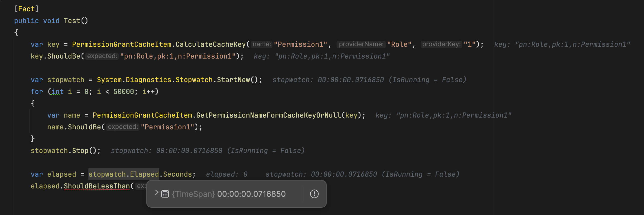Image resolution: width=644 pixels, height=215 pixels.
Task: Click the inline key value hint after CalculateCacheKey
Action: [562, 45]
